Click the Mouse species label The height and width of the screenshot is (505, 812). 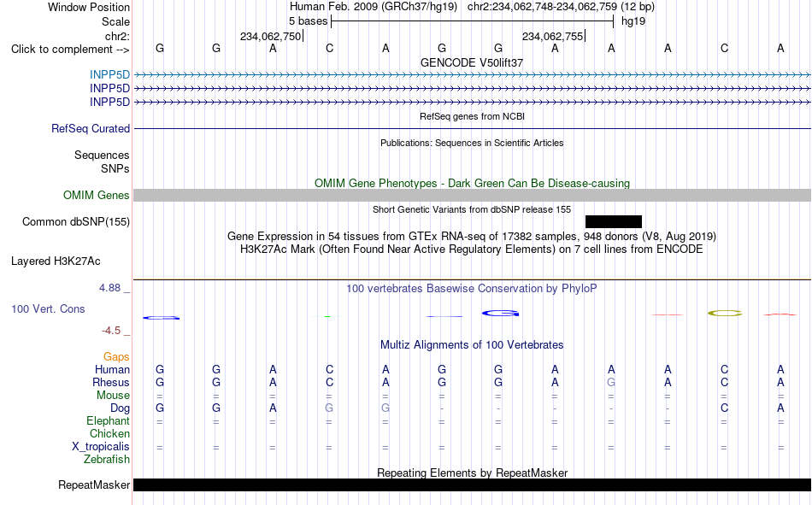[x=113, y=395]
